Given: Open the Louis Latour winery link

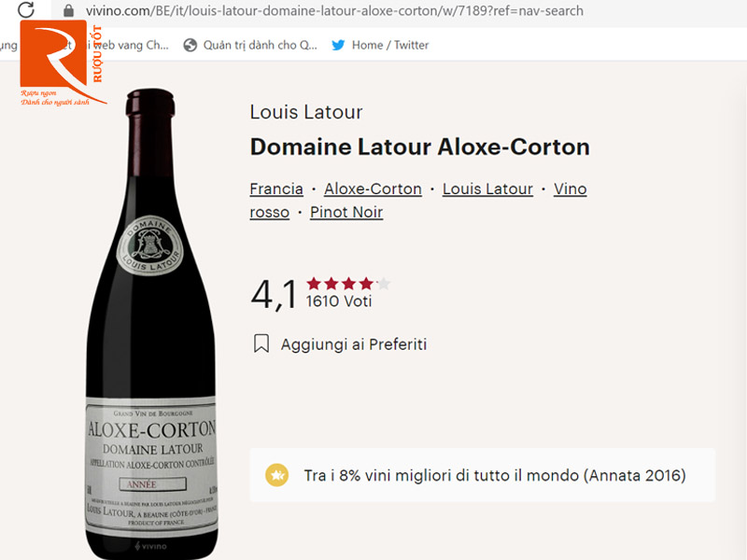Looking at the screenshot, I should 487,189.
